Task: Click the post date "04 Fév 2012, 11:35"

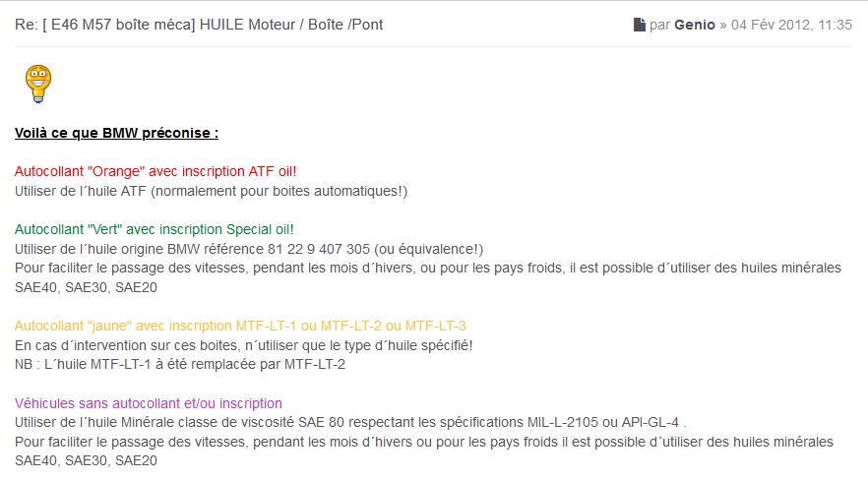Action: click(x=792, y=25)
